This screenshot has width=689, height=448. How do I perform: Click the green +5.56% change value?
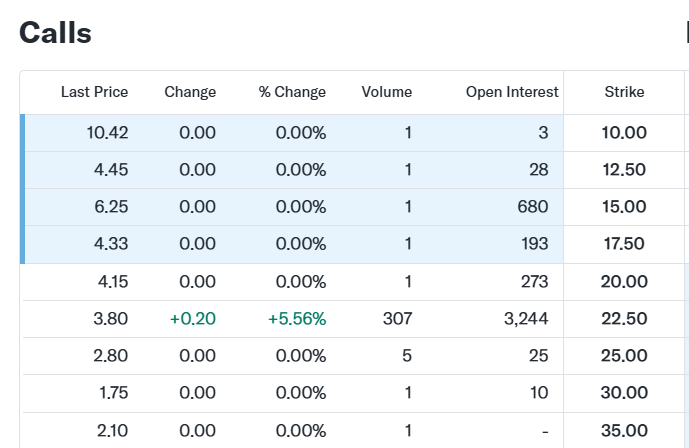297,318
